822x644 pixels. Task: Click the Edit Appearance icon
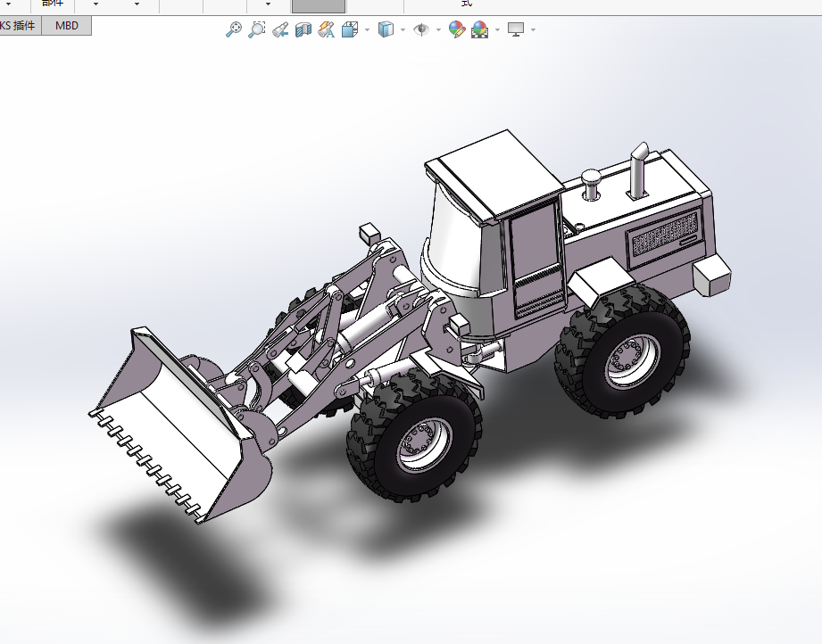457,29
